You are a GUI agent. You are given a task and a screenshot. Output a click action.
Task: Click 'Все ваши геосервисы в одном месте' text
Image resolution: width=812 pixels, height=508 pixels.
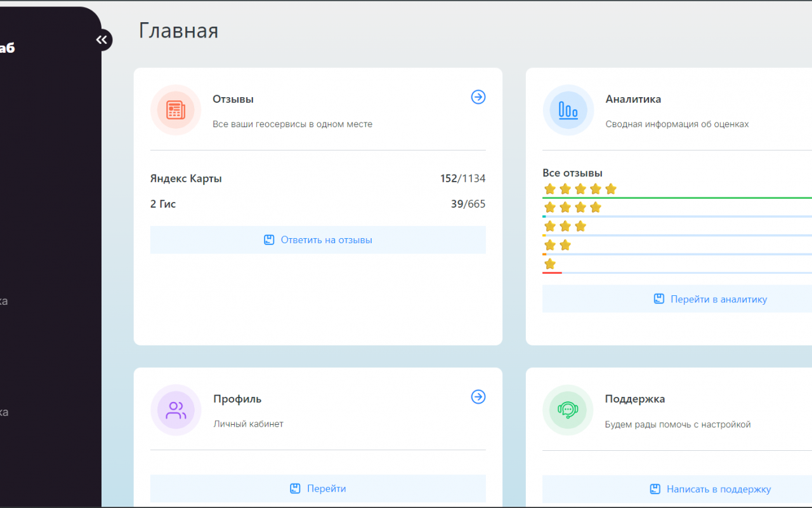[292, 124]
